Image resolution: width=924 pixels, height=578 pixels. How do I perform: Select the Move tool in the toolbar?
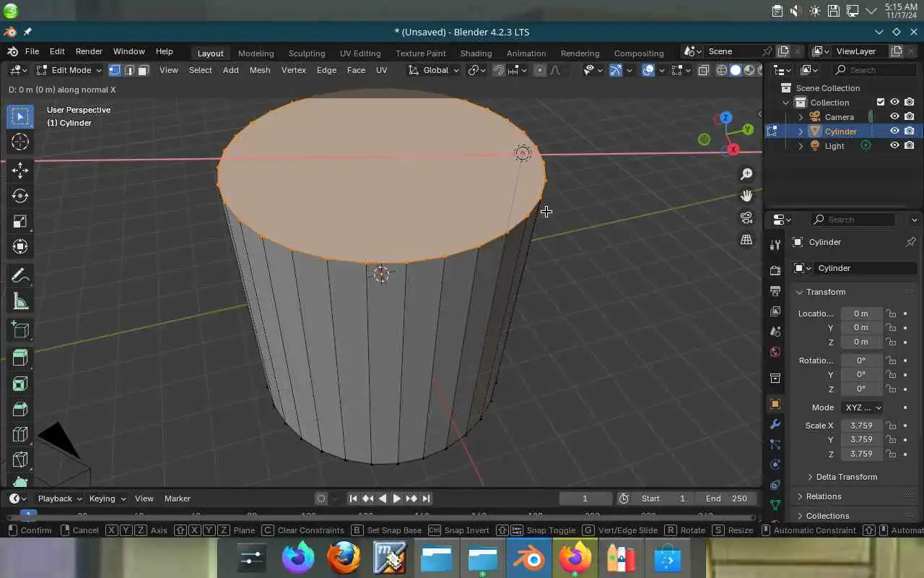[x=20, y=170]
